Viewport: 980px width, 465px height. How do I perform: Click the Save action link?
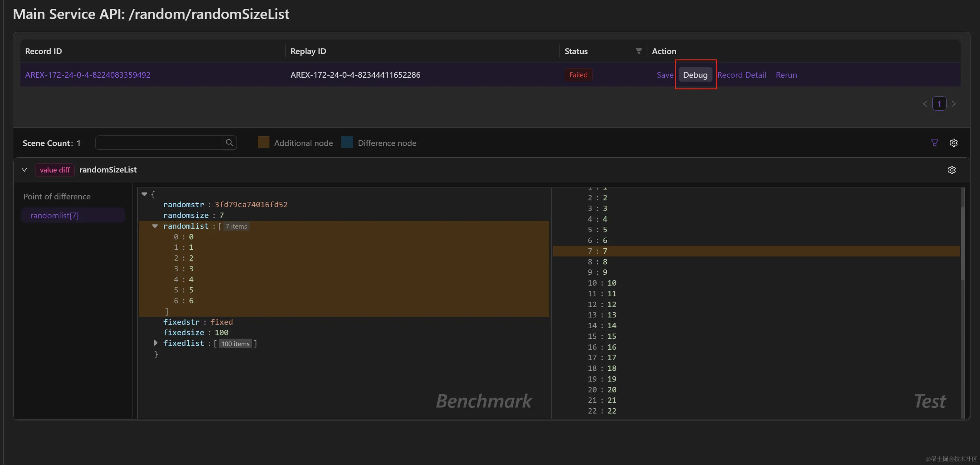pos(665,75)
